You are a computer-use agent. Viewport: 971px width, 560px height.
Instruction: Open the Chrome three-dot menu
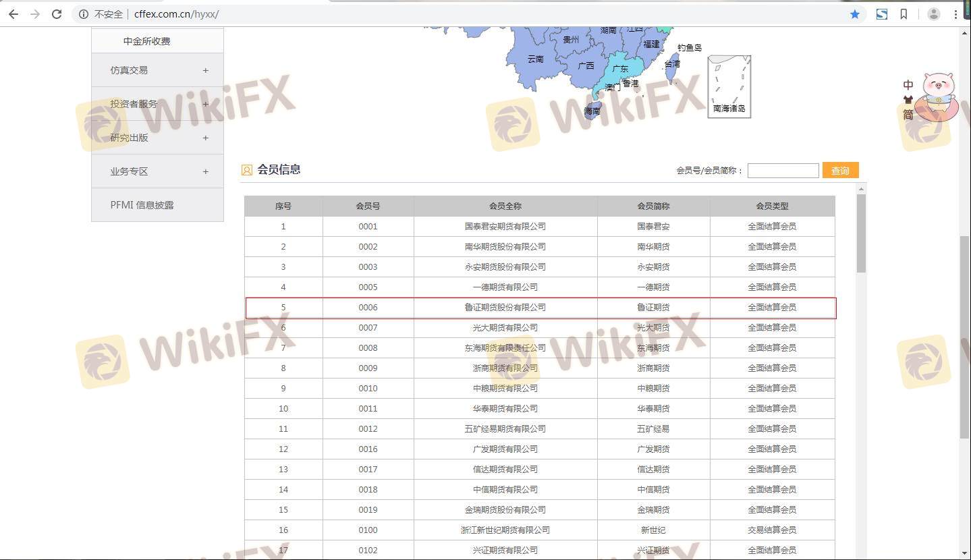click(x=956, y=14)
